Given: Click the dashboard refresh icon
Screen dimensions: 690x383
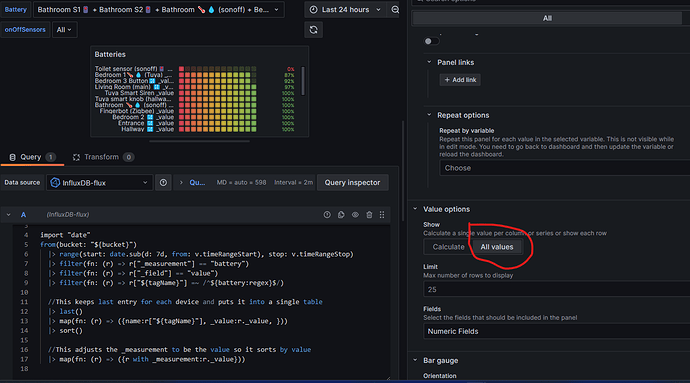Looking at the screenshot, I should (x=313, y=30).
